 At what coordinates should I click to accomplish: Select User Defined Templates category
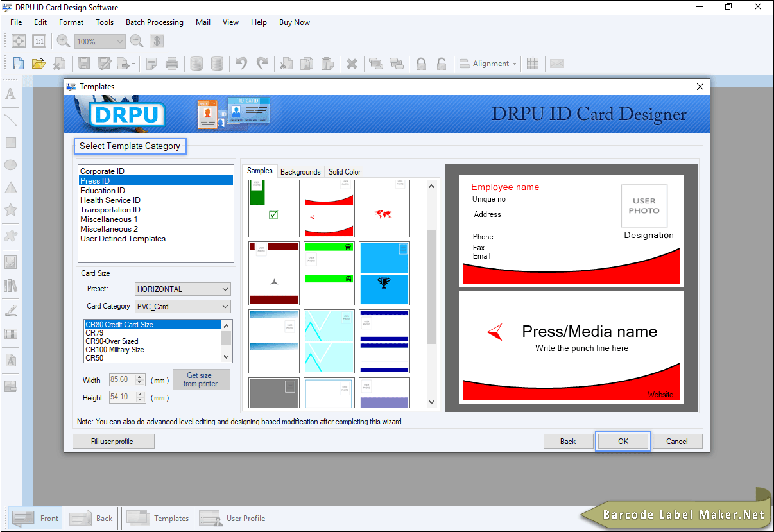tap(155, 239)
